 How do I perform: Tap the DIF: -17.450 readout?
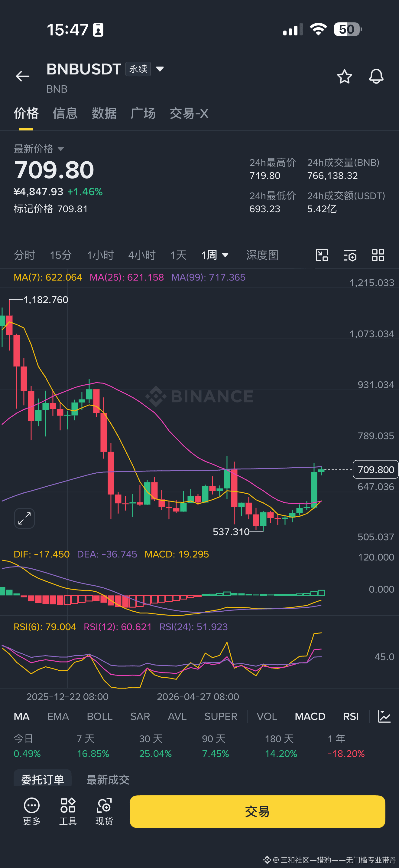[41, 554]
